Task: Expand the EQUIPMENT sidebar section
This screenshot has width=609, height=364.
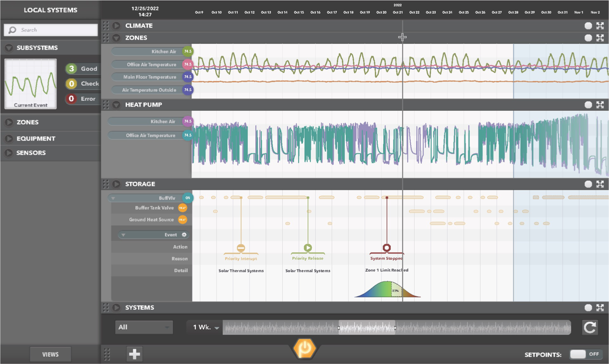Action: pyautogui.click(x=8, y=139)
